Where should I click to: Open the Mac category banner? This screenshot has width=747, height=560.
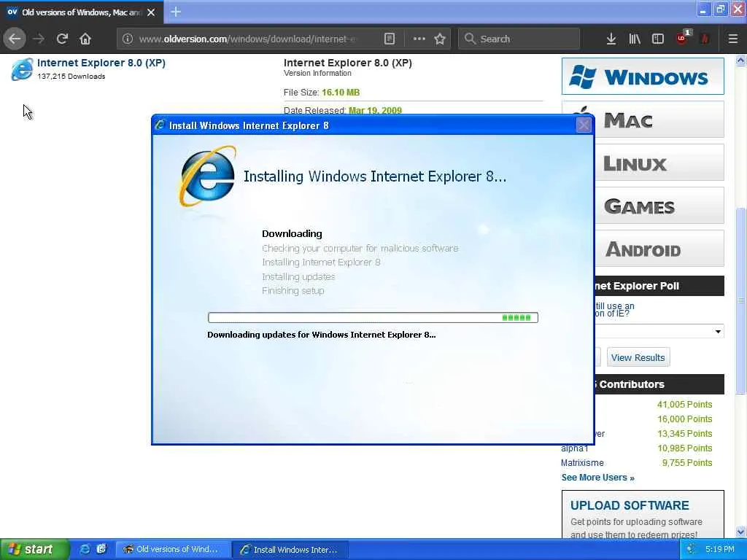coord(659,120)
